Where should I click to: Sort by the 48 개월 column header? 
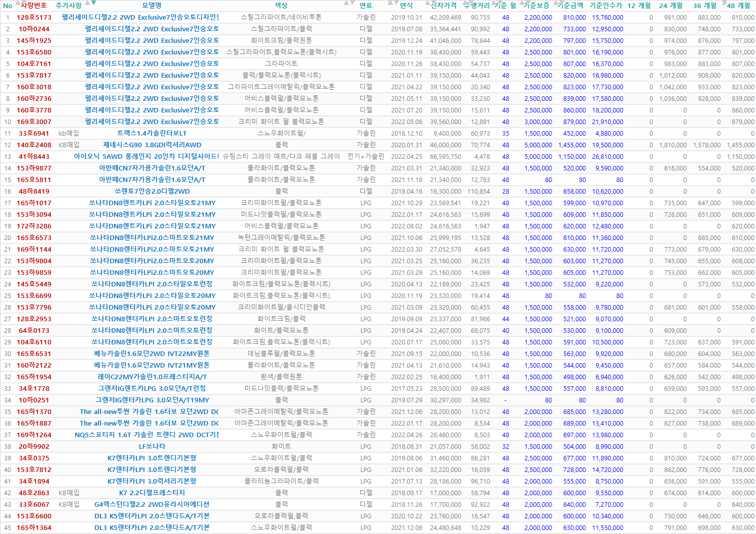739,6
